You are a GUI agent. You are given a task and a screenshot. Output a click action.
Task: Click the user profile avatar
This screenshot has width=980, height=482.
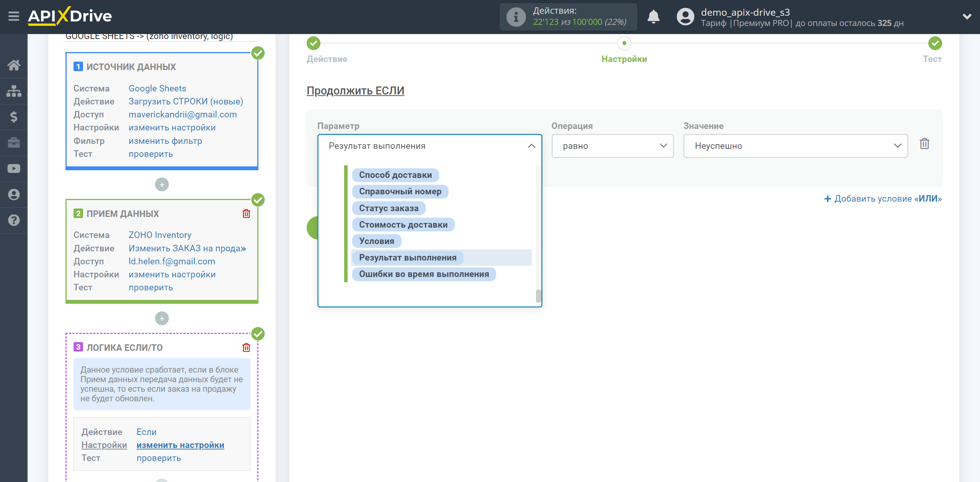(685, 17)
